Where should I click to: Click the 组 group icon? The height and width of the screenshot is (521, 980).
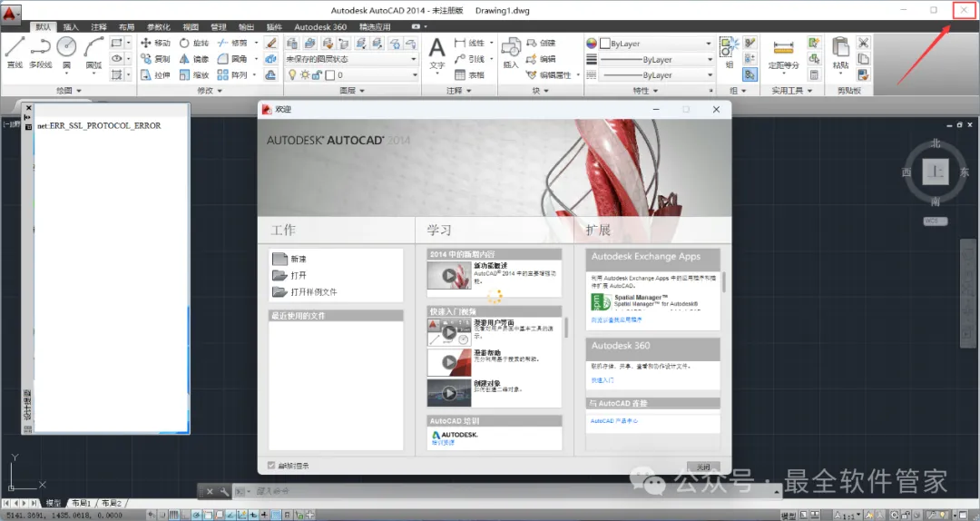tap(729, 52)
